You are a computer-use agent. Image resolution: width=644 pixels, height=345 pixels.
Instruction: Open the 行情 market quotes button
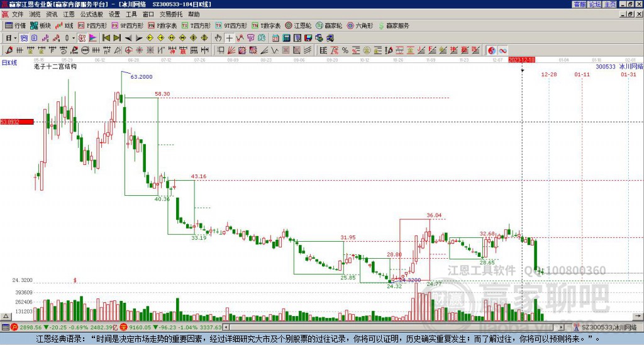15,25
